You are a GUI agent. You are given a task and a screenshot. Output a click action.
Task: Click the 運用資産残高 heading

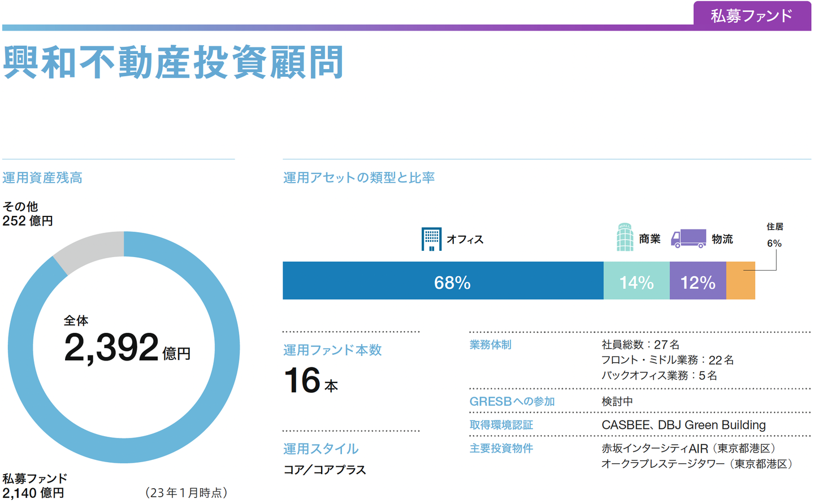pos(42,178)
